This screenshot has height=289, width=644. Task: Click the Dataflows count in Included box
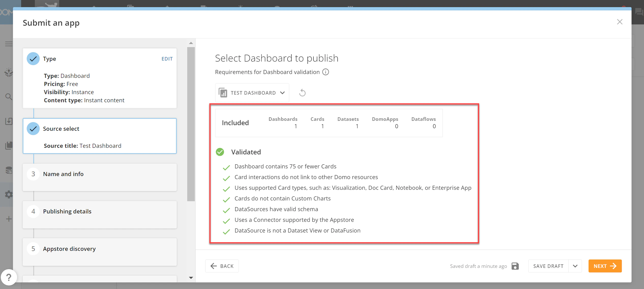(x=434, y=126)
